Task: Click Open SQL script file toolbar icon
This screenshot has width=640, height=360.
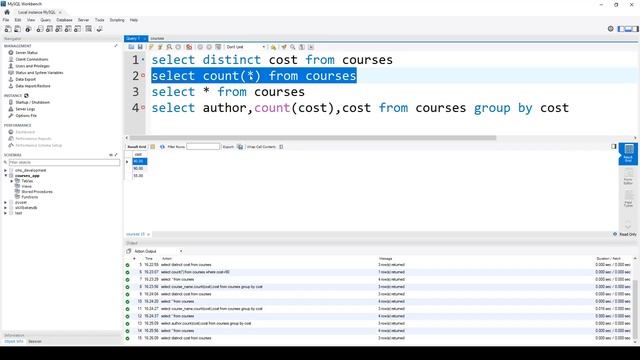Action: click(x=18, y=29)
